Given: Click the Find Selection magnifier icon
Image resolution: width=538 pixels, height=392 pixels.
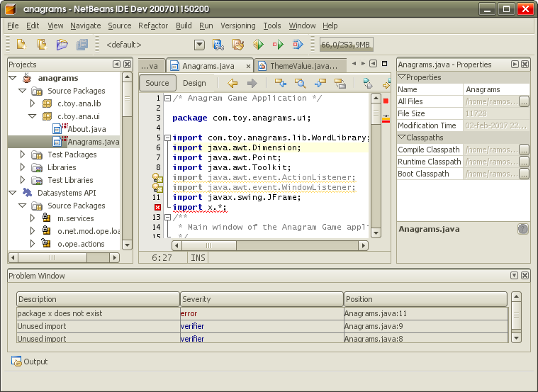Looking at the screenshot, I should [x=301, y=83].
